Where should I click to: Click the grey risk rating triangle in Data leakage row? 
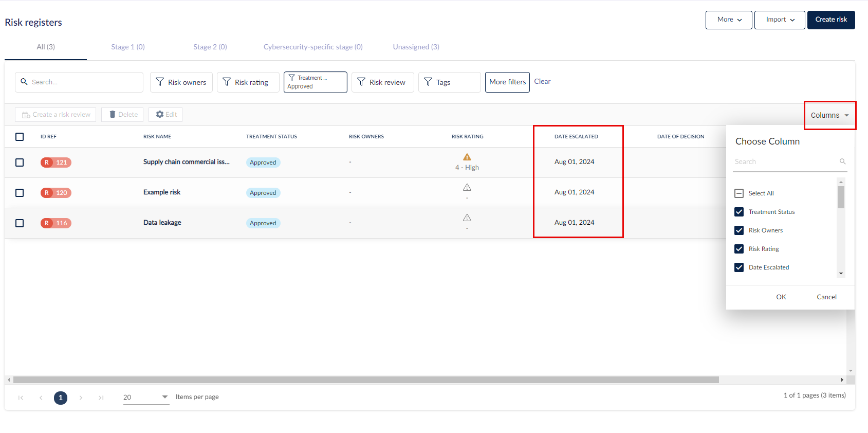[467, 218]
